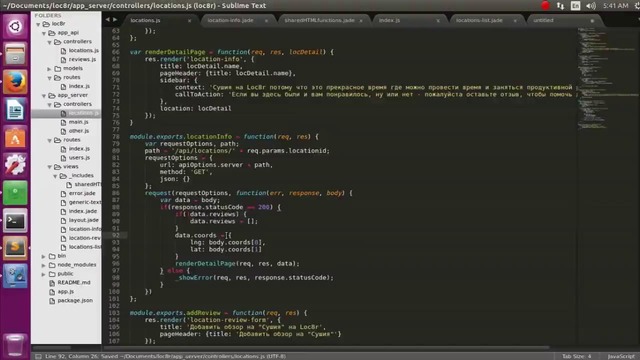Expand the public folder
This screenshot has height=360, width=640.
(44, 274)
